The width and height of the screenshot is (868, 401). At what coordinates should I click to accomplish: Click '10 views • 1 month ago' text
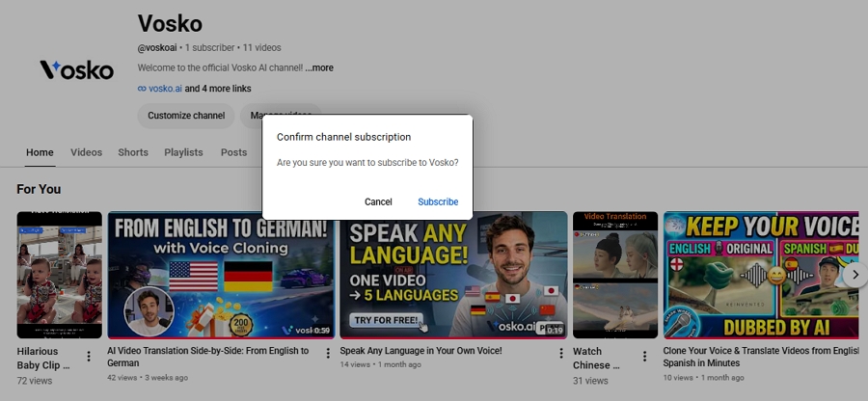click(704, 378)
